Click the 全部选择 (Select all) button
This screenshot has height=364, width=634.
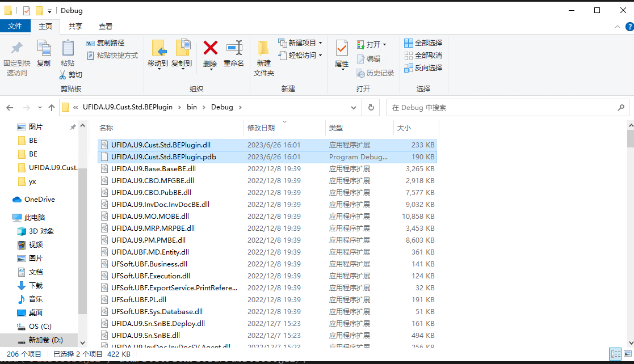coord(422,43)
